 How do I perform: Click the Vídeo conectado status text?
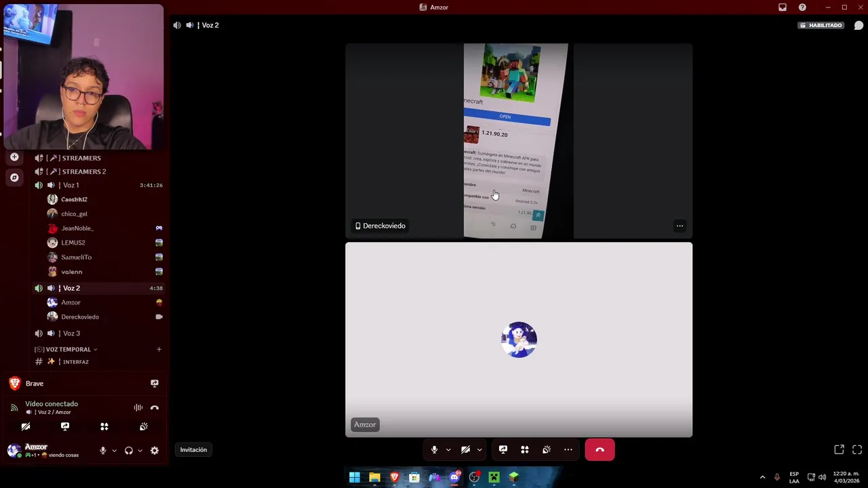pyautogui.click(x=52, y=404)
